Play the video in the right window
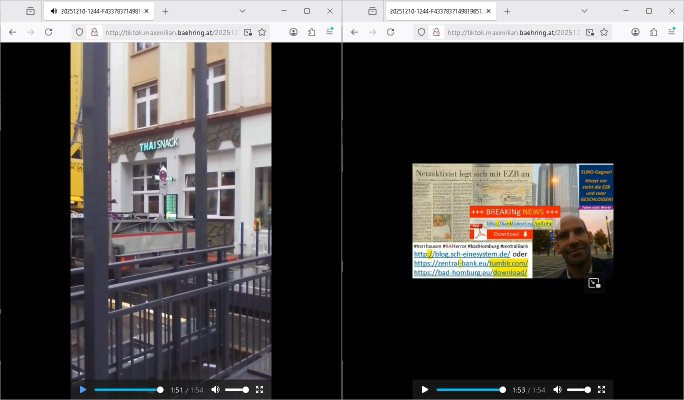Screen dimensions: 684x400 424,389
